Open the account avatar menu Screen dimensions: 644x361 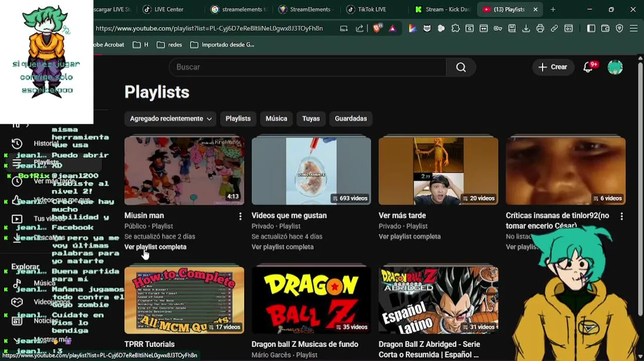click(x=615, y=67)
